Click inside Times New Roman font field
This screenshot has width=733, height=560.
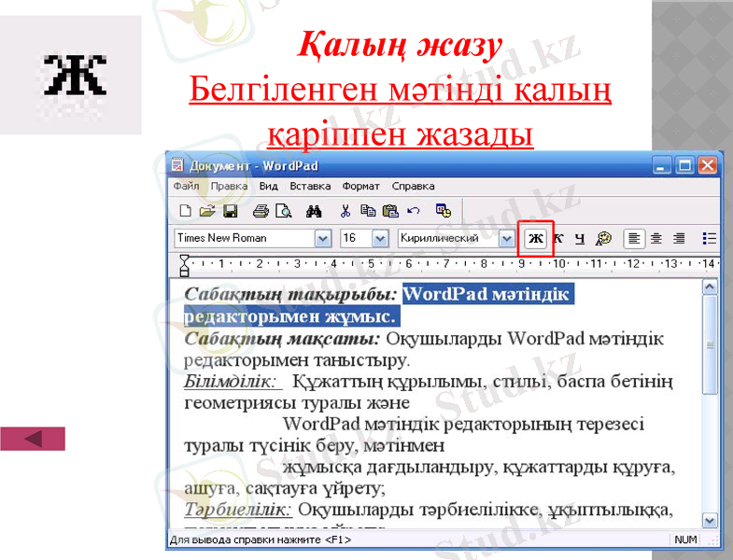245,238
